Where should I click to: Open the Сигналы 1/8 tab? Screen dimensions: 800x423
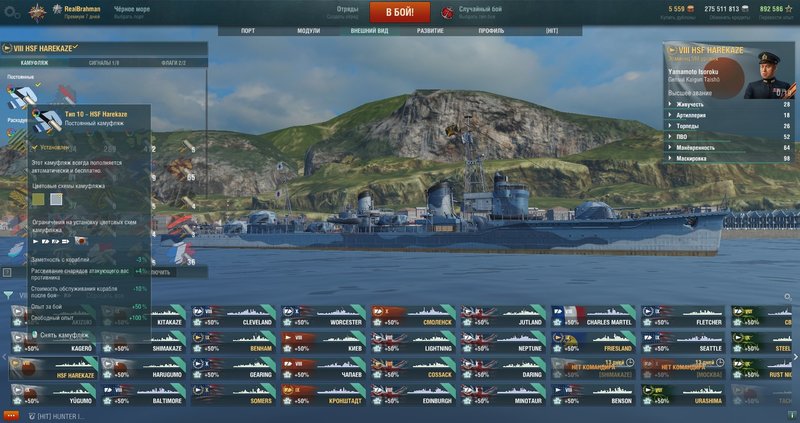click(104, 63)
